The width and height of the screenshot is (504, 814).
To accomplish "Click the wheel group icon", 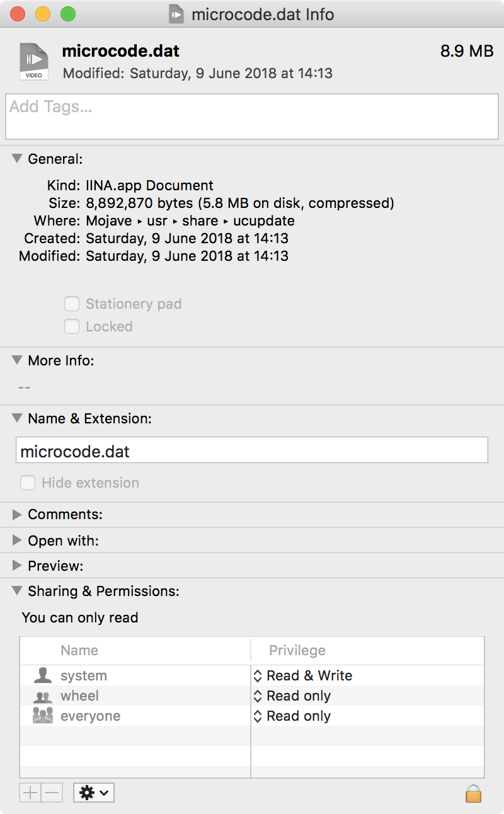I will pos(43,696).
